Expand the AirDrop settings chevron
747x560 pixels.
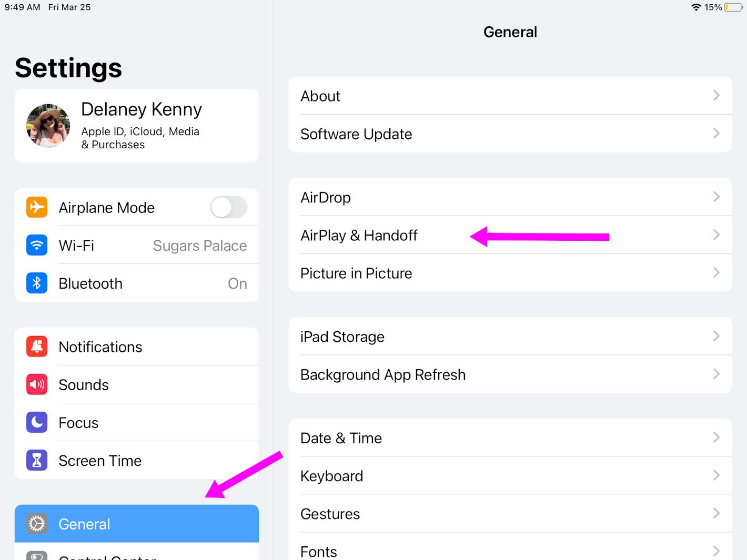(716, 197)
